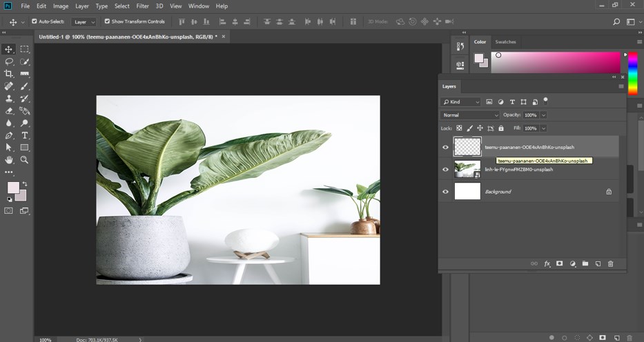Open the Normal blend mode dropdown

(470, 115)
